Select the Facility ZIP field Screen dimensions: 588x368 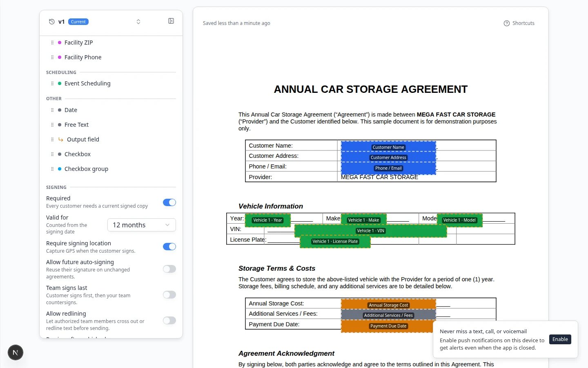(78, 43)
